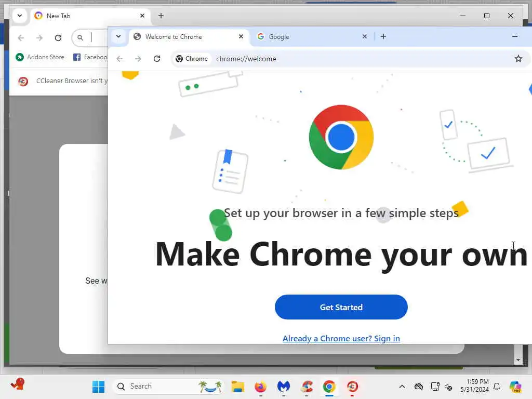532x399 pixels.
Task: Close the Google tab
Action: tap(364, 36)
